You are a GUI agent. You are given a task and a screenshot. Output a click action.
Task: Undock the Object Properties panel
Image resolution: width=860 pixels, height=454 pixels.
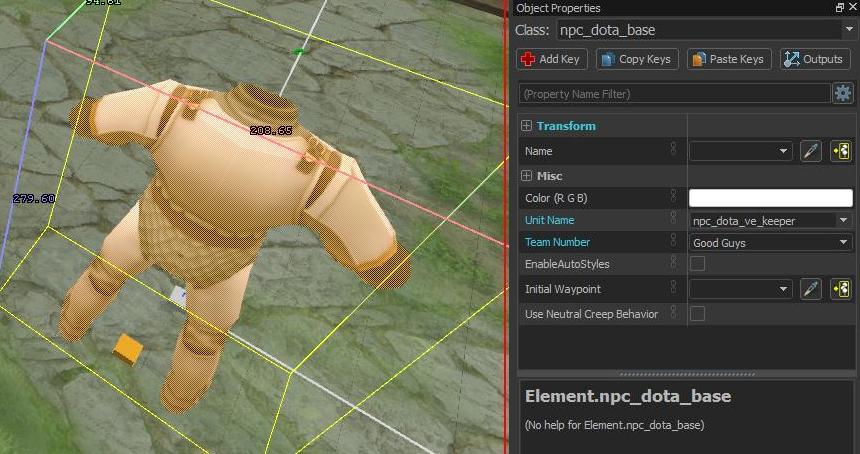tap(839, 8)
